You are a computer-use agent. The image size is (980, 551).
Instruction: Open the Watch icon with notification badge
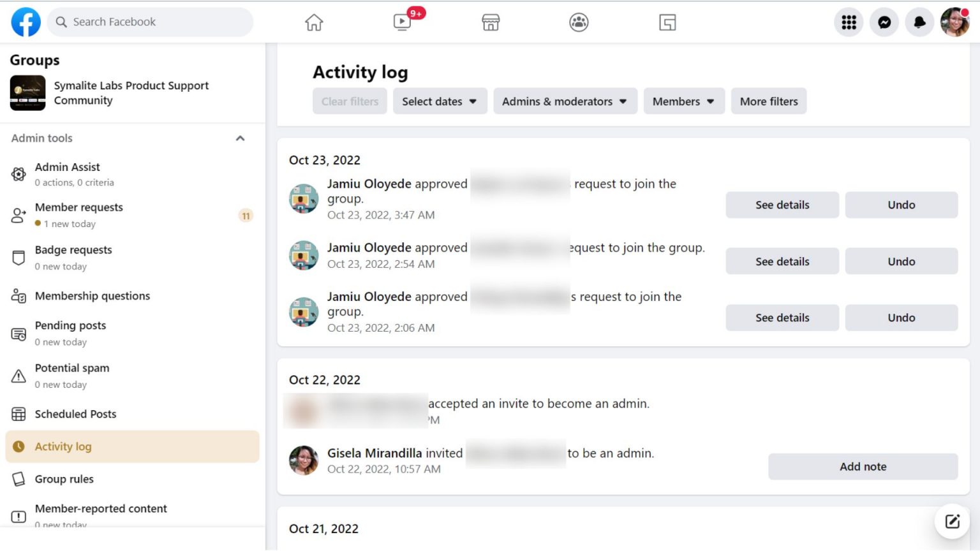[x=401, y=22]
